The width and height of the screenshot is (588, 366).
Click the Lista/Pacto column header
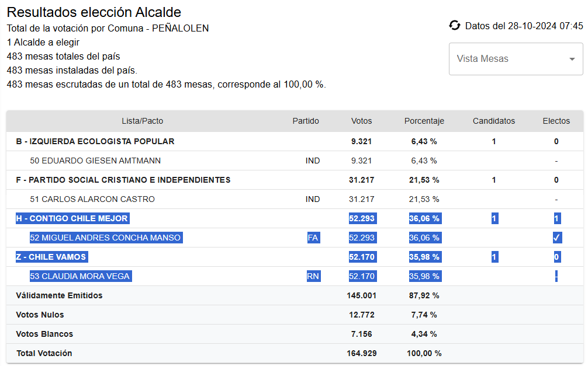pyautogui.click(x=142, y=121)
